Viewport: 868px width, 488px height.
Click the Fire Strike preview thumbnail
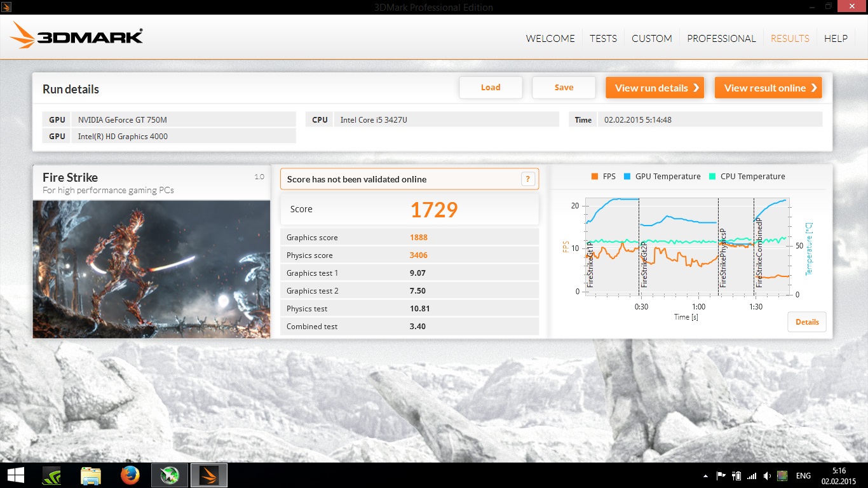coord(151,269)
